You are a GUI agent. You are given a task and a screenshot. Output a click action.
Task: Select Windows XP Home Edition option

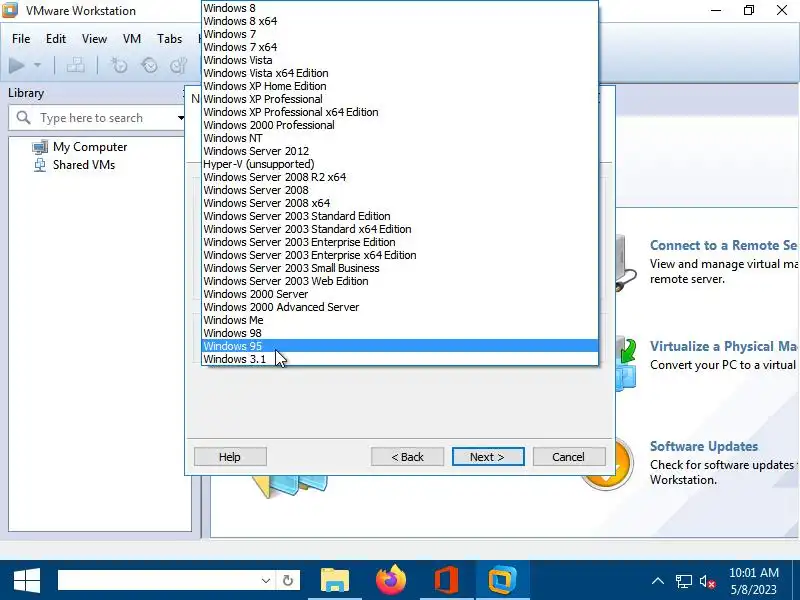coord(399,86)
